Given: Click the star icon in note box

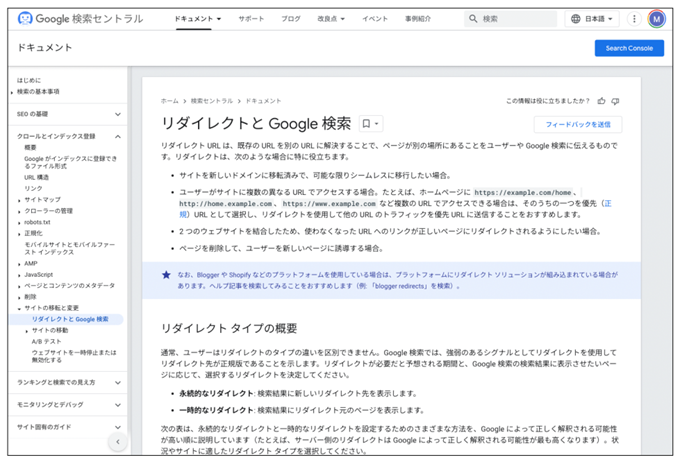Looking at the screenshot, I should [166, 275].
